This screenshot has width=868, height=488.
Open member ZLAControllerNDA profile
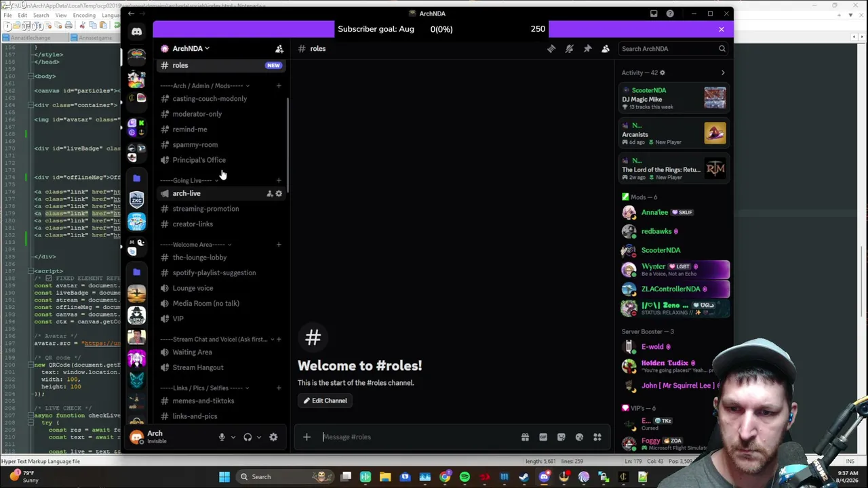point(675,289)
